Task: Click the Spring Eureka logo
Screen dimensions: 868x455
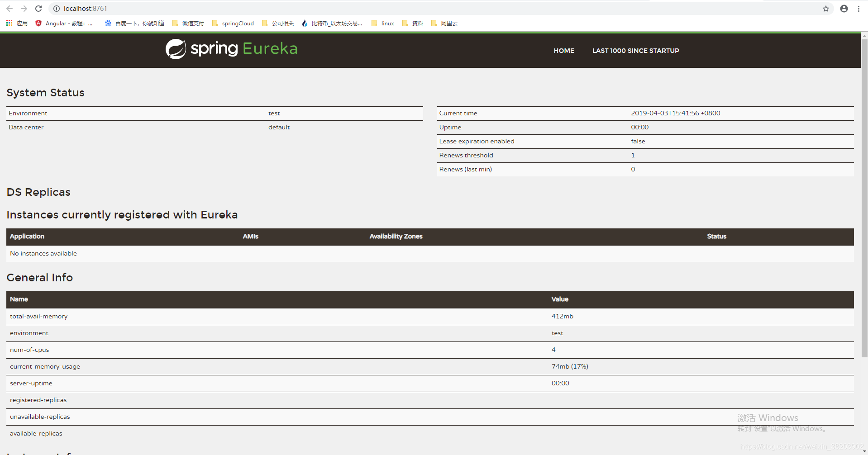Action: pyautogui.click(x=231, y=49)
